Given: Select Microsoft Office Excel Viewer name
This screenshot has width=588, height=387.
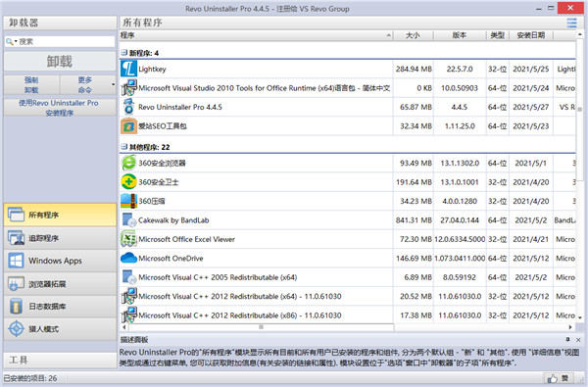Looking at the screenshot, I should [x=187, y=239].
